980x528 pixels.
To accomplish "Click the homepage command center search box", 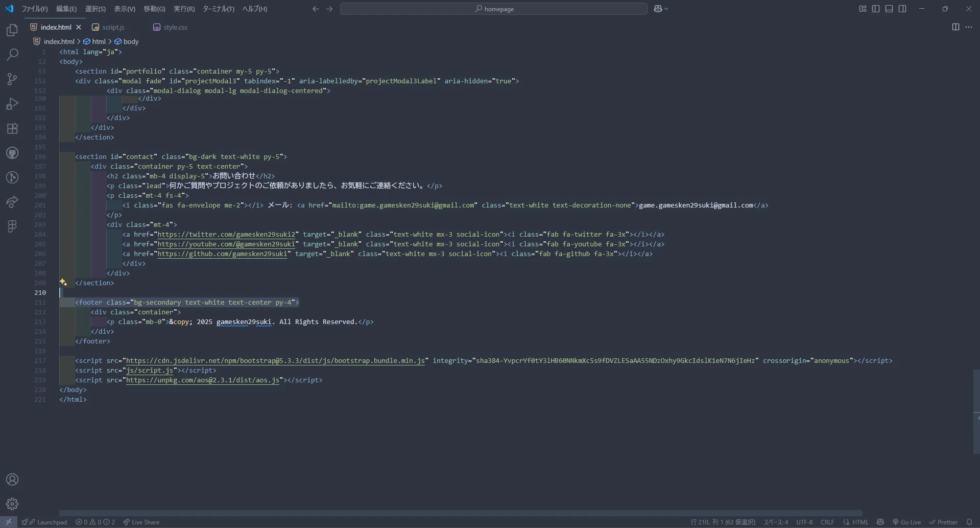I will point(494,9).
